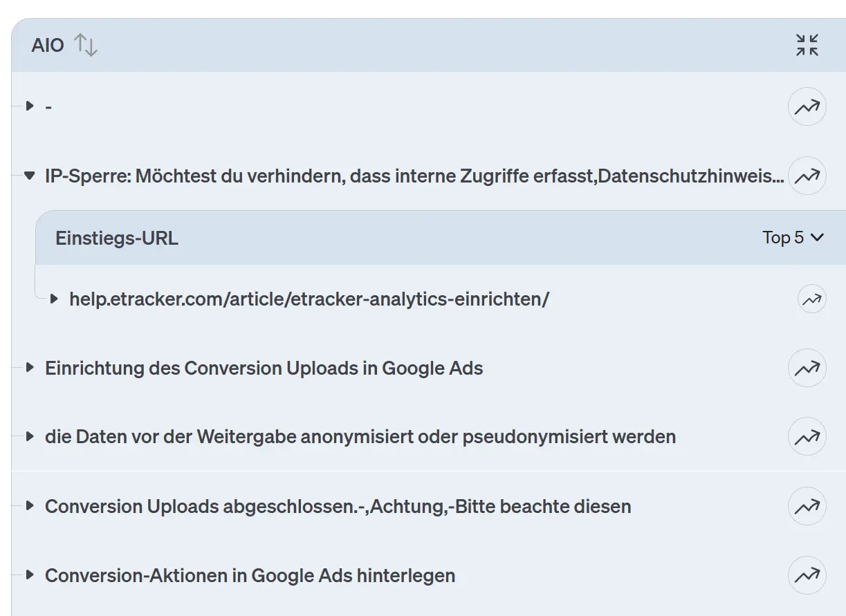This screenshot has height=616, width=846.
Task: Click the AIO column header
Action: coord(47,45)
